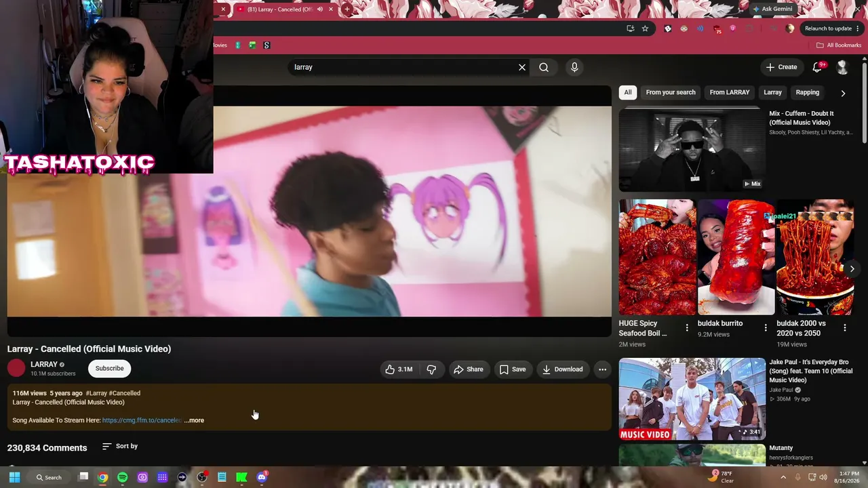This screenshot has height=488, width=868.
Task: Open the Windows Start menu
Action: click(x=14, y=477)
